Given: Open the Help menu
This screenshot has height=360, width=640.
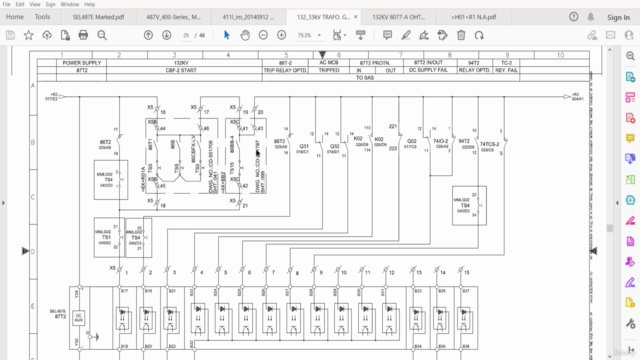Looking at the screenshot, I should (x=89, y=4).
